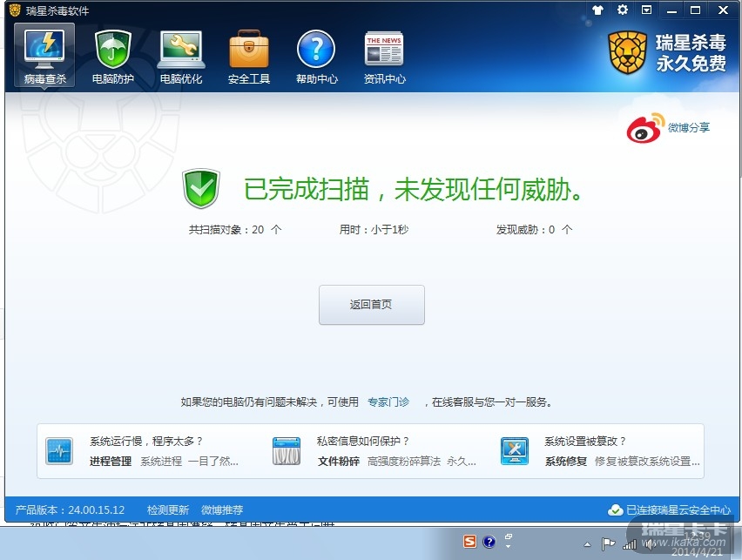This screenshot has width=742, height=560.
Task: Open settings via gear icon in title bar
Action: click(x=623, y=10)
